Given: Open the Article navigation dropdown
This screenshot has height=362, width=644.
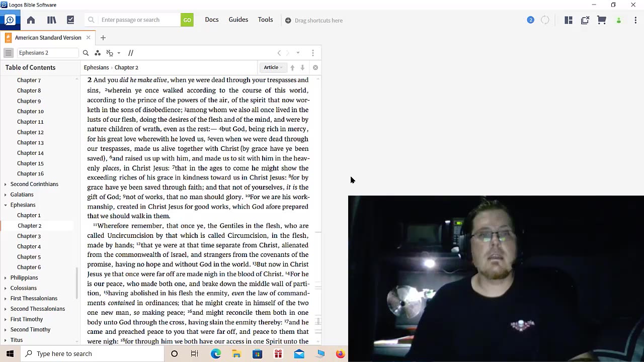Looking at the screenshot, I should [274, 67].
